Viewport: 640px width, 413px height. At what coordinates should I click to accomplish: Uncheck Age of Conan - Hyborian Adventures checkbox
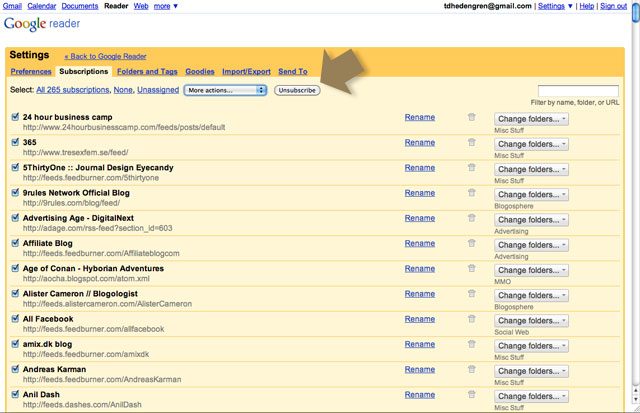coord(15,268)
